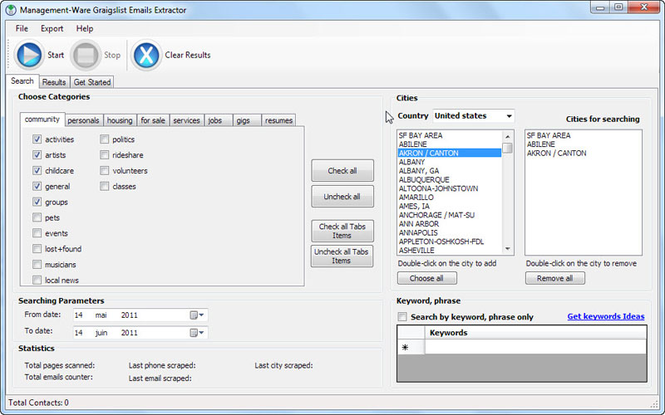Select ALBUQUERQUE in the cities list

coord(449,180)
